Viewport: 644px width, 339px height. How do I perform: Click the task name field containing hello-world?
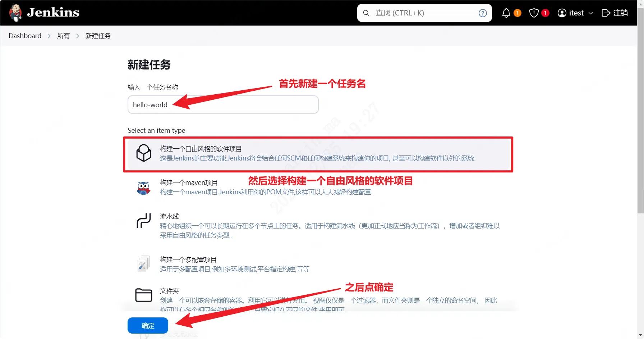coord(223,105)
